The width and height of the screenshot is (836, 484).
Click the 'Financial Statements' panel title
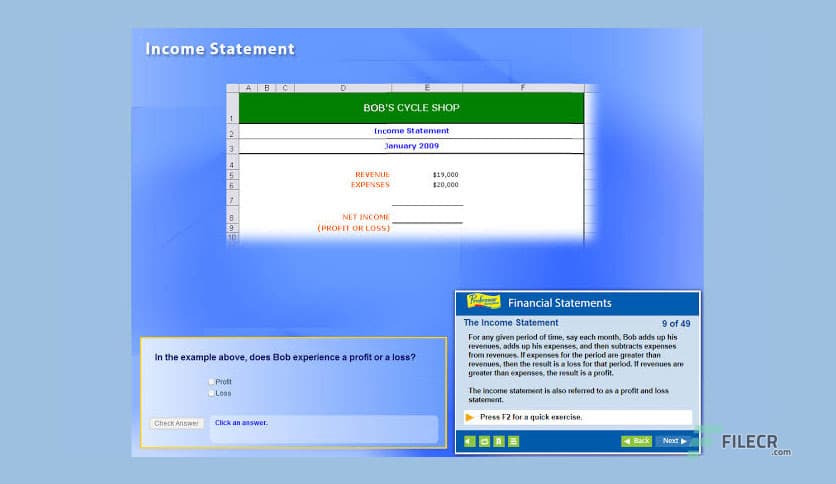tap(560, 303)
